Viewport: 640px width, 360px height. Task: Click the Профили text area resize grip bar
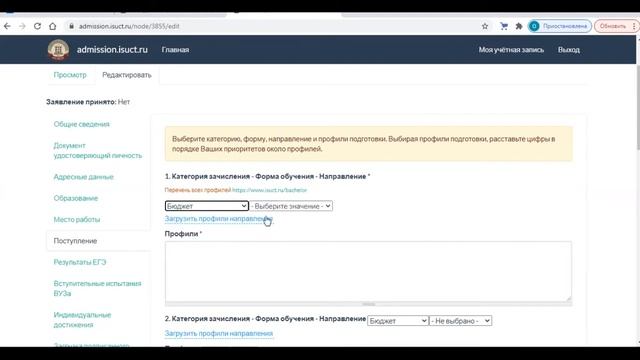(368, 304)
